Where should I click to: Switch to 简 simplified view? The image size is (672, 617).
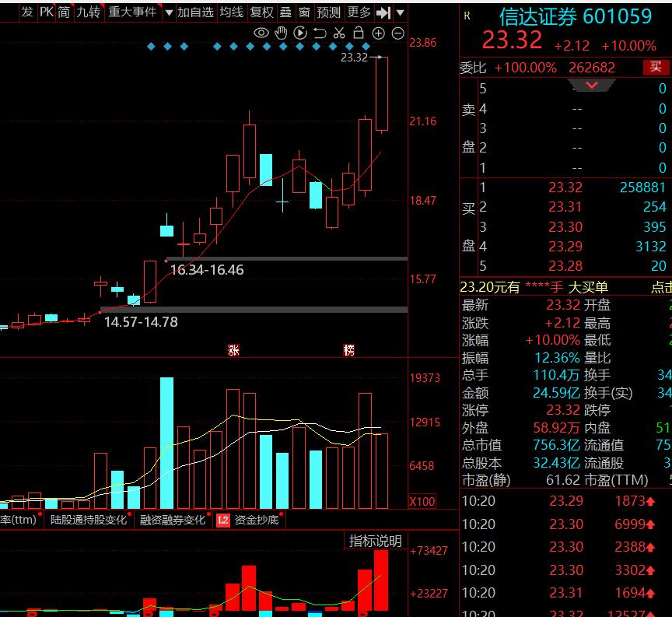(x=64, y=12)
